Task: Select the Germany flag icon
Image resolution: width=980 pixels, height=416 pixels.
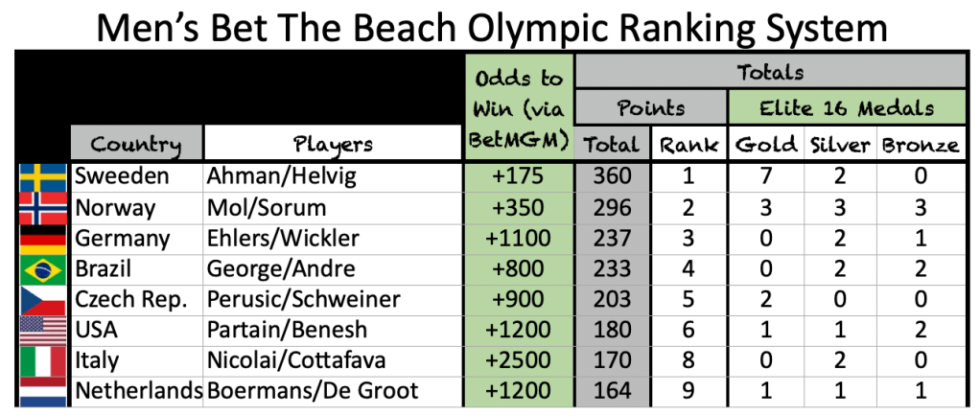Action: click(43, 238)
